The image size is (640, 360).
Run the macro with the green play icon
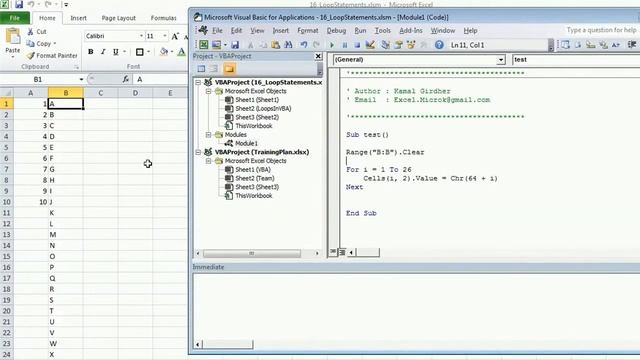332,45
